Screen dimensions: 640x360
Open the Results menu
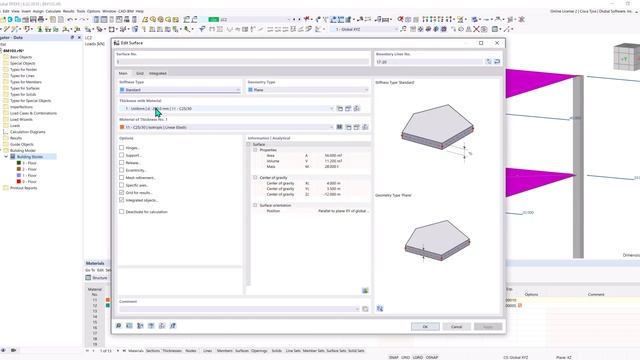tap(69, 11)
